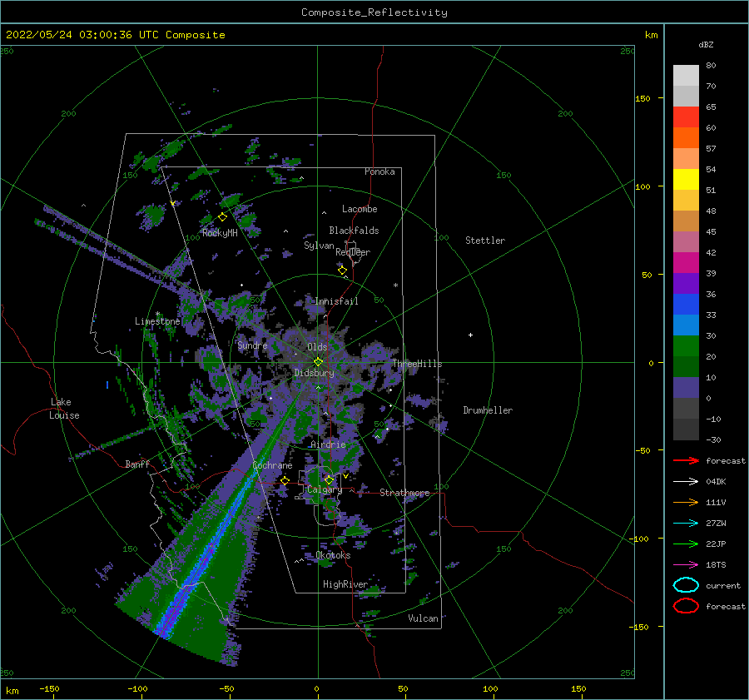Click the Lacombe city label

click(x=360, y=209)
